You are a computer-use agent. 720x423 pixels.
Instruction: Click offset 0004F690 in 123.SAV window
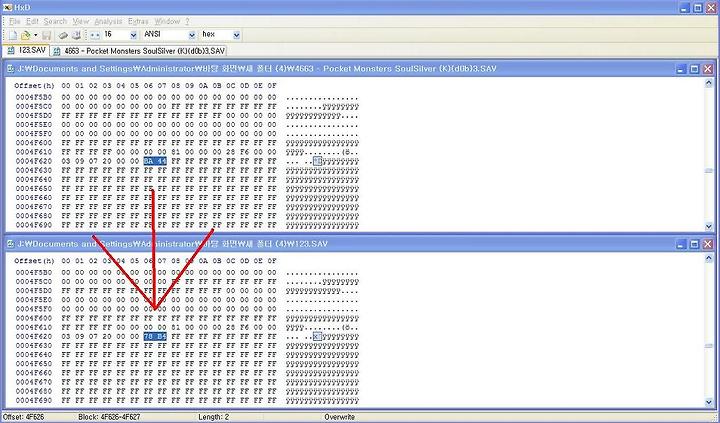pos(34,400)
